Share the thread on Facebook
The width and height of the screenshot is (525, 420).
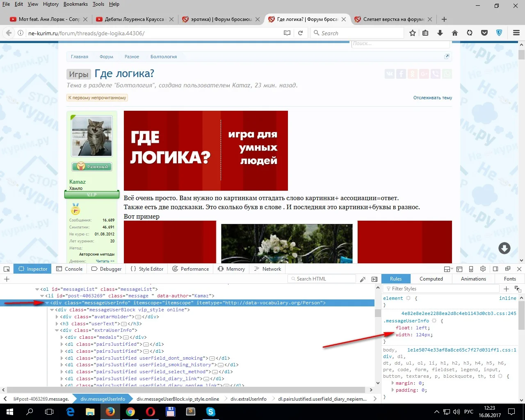point(401,74)
